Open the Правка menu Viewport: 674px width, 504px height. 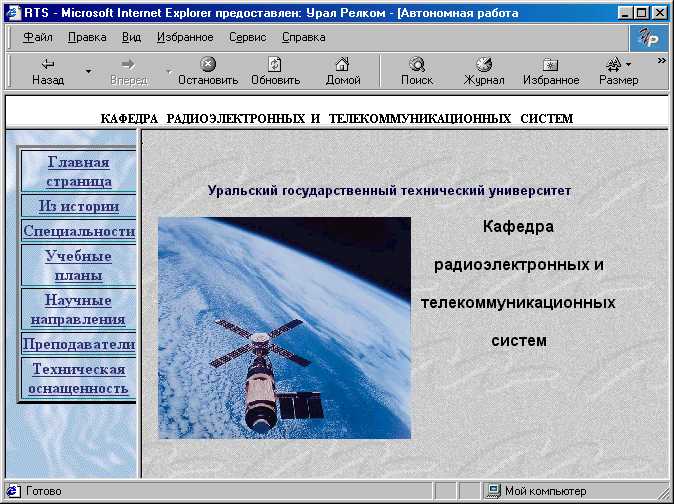tap(87, 37)
